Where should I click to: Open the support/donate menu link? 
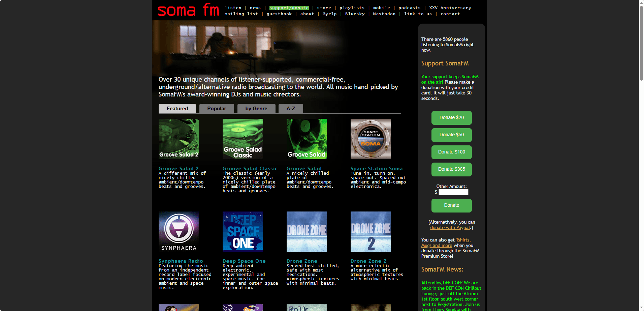tap(289, 8)
